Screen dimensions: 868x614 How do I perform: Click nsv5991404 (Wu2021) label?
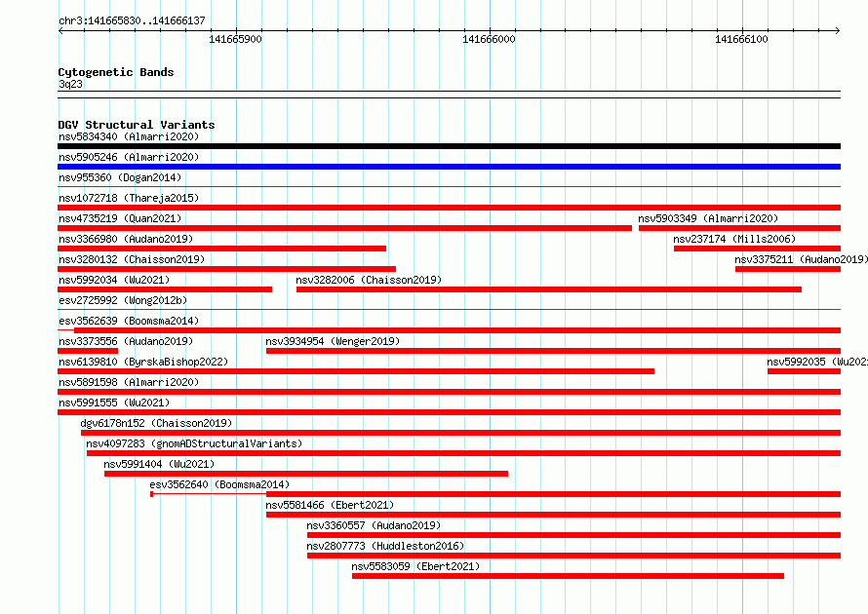tap(159, 464)
